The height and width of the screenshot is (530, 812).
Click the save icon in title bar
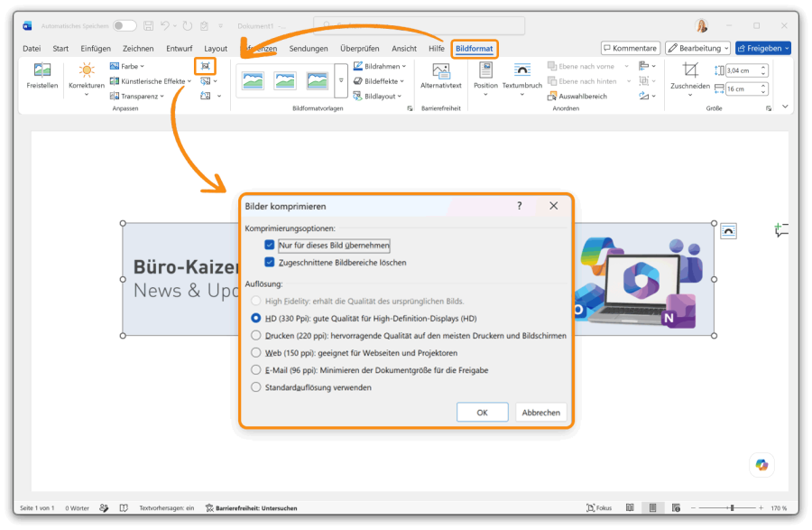point(149,25)
